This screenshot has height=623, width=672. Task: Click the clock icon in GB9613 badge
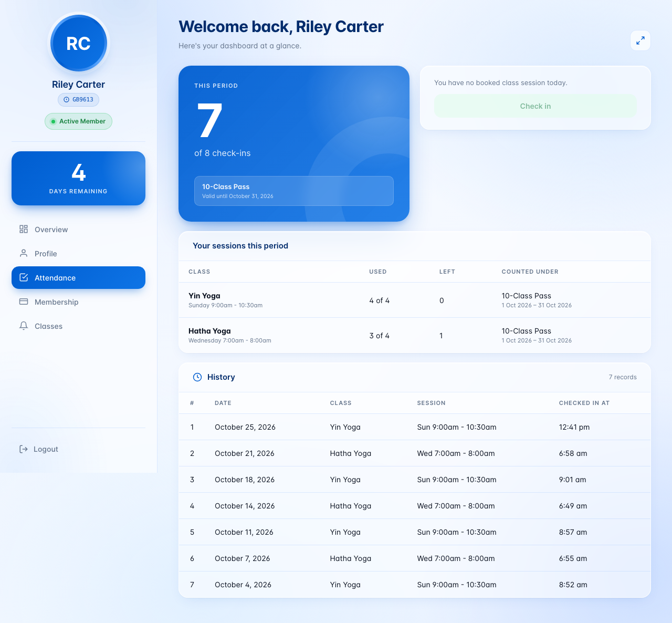[x=66, y=100]
